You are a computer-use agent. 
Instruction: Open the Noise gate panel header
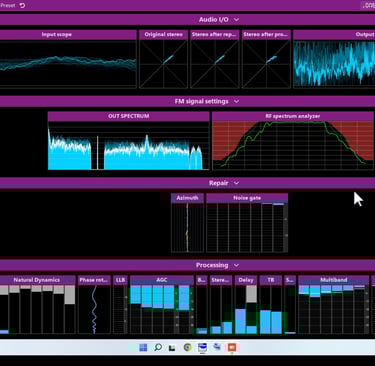point(247,198)
